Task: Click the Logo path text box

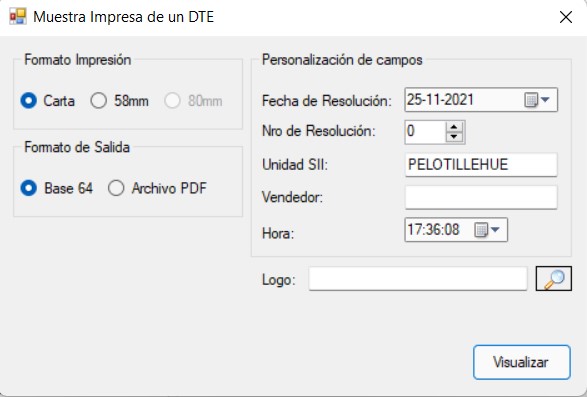Action: point(418,279)
